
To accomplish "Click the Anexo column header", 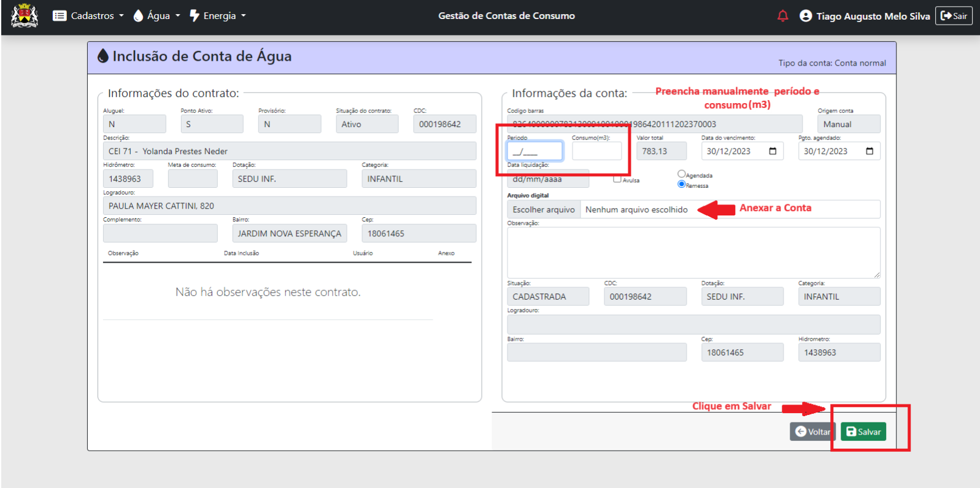I will pyautogui.click(x=446, y=253).
